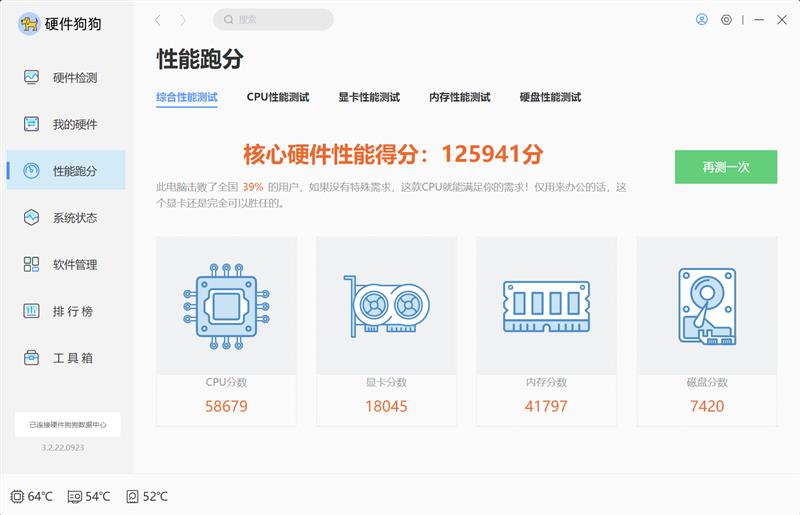800x515 pixels.
Task: Switch to 硬盘性能测试 tab
Action: tap(551, 97)
